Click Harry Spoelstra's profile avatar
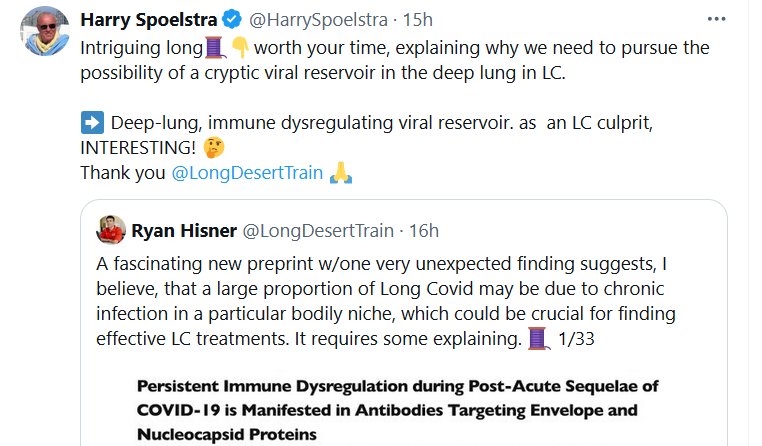The height and width of the screenshot is (446, 762). point(44,34)
